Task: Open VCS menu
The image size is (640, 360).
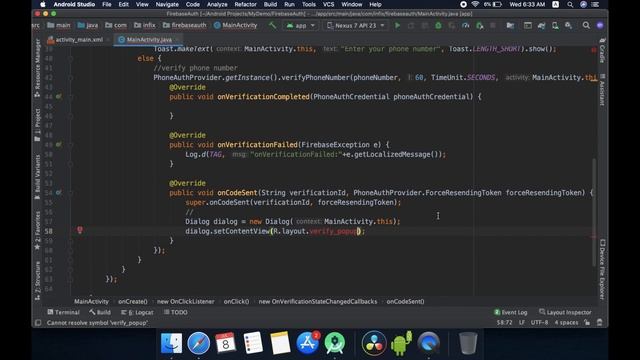Action: (329, 4)
